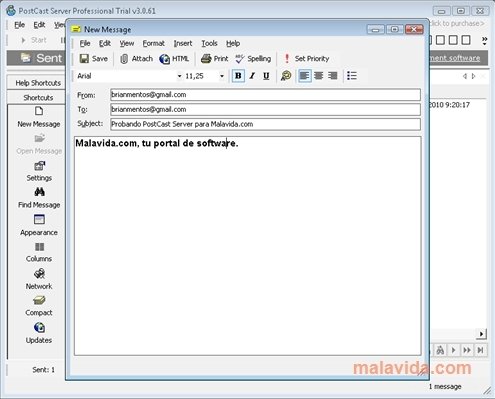The width and height of the screenshot is (495, 399).
Task: Click right nav arrow in main window
Action: point(473,76)
